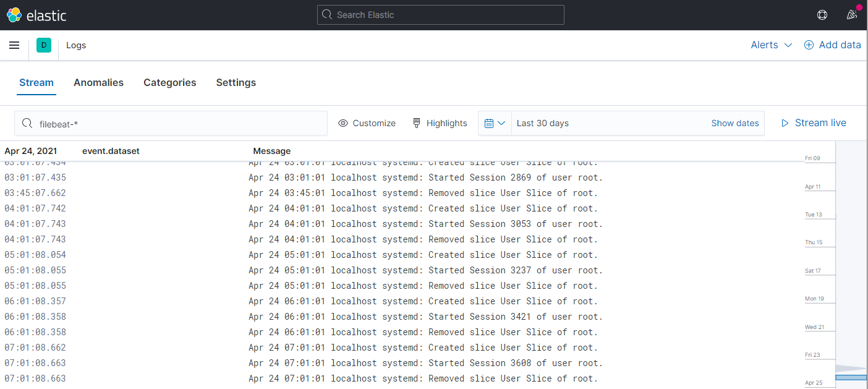Click timestamp 07:01:08.663 of Removed slice row
Screen dimensions: 868x389
35,378
